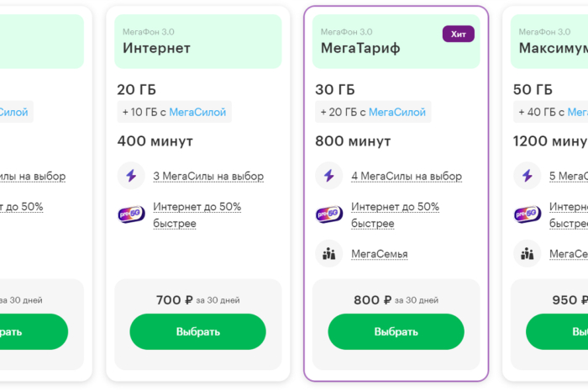
Task: Select the МегаТариф tariff title
Action: point(360,48)
